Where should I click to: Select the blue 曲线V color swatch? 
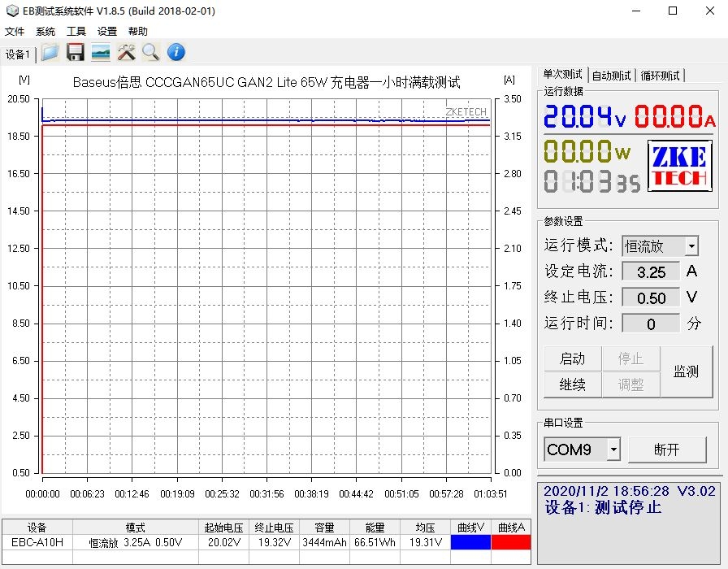(470, 541)
